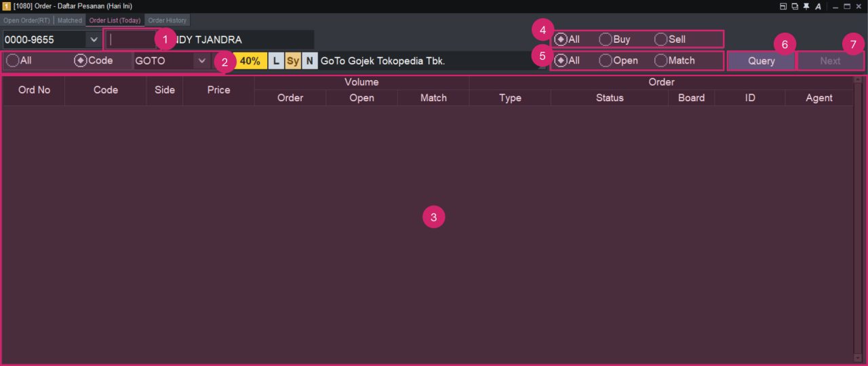
Task: Click the duplicate window icon in title bar
Action: coord(795,6)
